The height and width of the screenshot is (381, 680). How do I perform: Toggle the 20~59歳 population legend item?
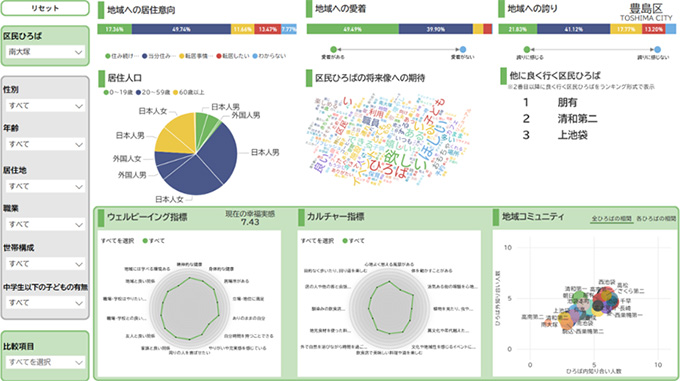pos(153,92)
